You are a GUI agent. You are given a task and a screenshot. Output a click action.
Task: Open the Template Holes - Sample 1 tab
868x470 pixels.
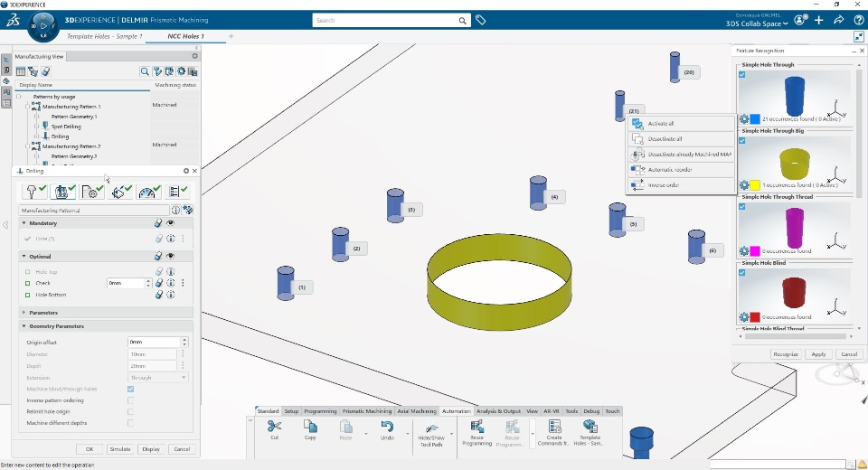coord(104,36)
